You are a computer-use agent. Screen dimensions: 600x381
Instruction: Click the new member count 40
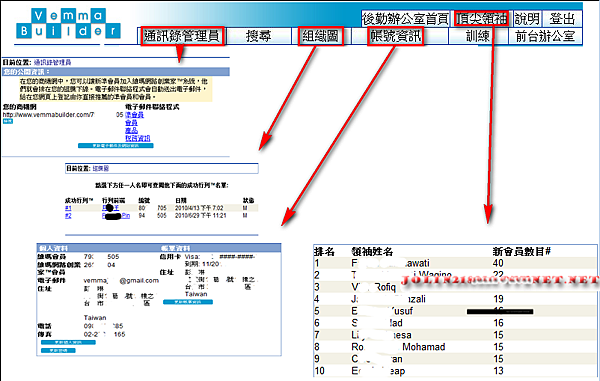[x=498, y=263]
